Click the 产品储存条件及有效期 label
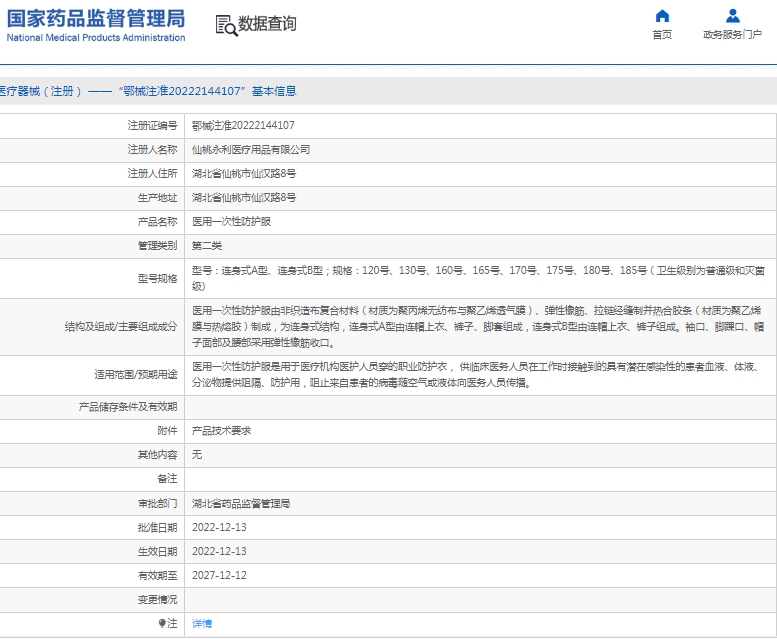Viewport: 777px width, 639px height. (127, 407)
